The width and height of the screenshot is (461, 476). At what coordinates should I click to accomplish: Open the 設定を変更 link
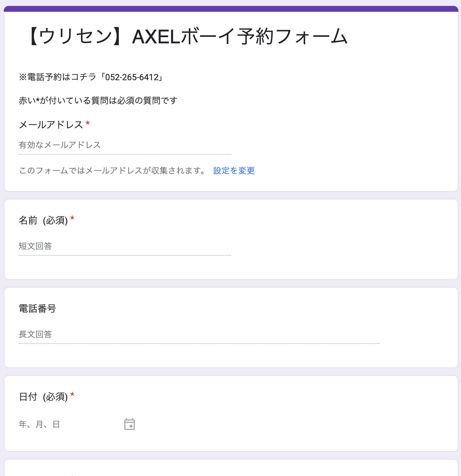click(234, 171)
